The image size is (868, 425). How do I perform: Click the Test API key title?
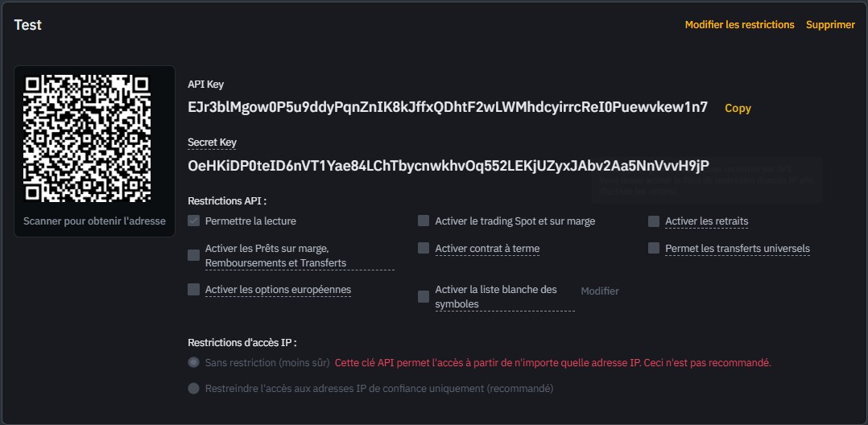point(27,25)
